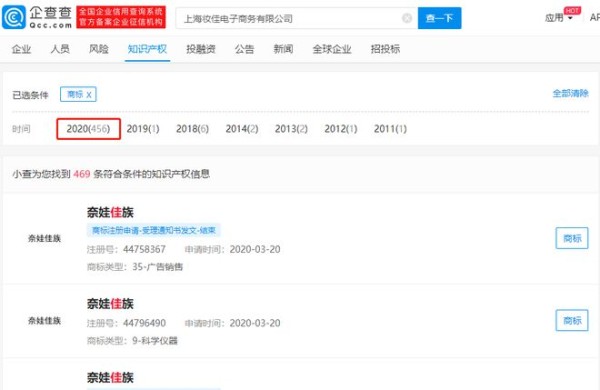Open the 全球企业 tab
The height and width of the screenshot is (390, 600).
[x=332, y=49]
